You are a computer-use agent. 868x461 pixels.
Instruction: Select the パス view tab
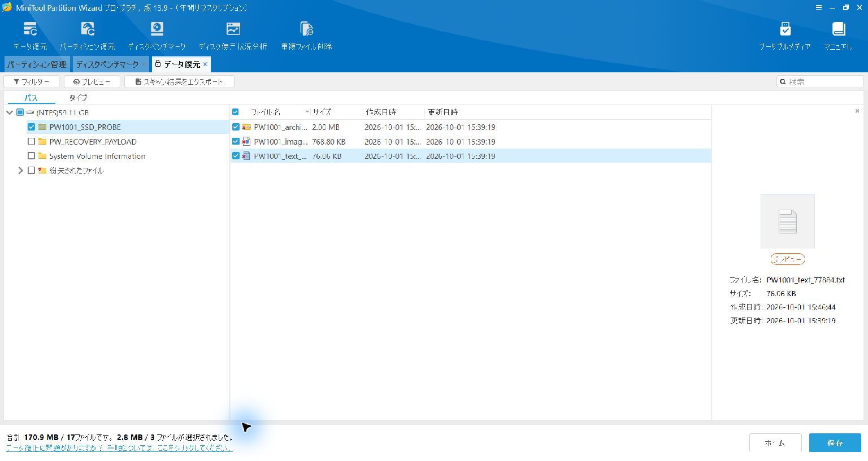pos(31,98)
